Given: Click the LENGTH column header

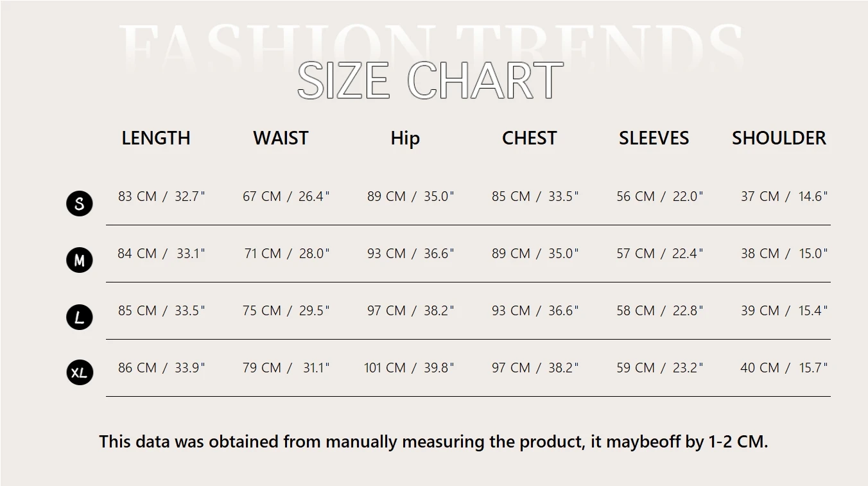Looking at the screenshot, I should point(156,138).
